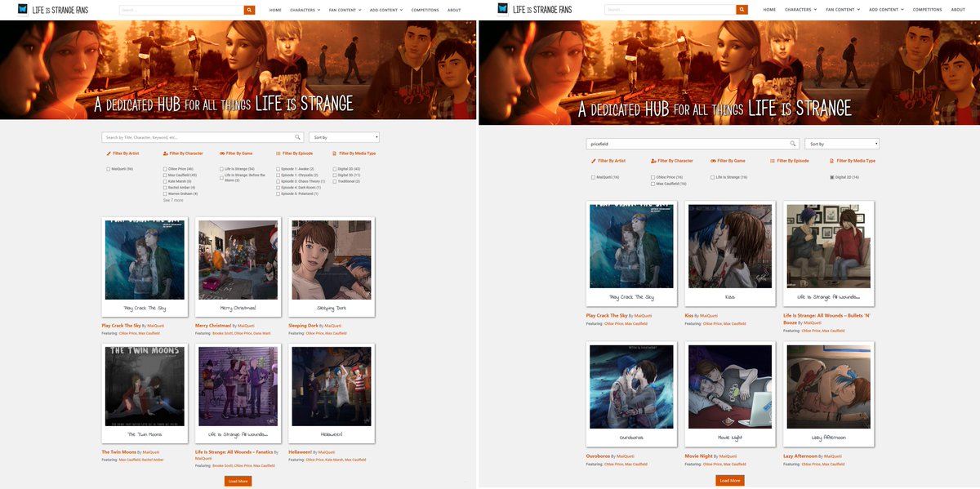Click Load More button in right page

730,480
